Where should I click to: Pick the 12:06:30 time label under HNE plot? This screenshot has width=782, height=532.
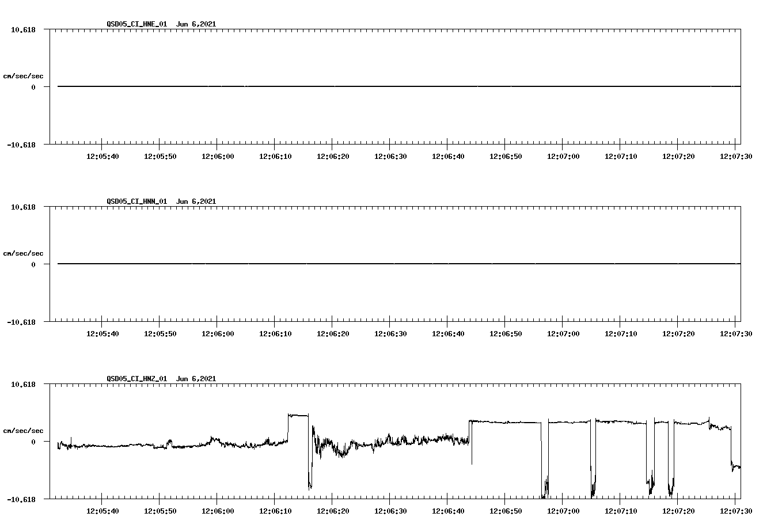point(390,156)
